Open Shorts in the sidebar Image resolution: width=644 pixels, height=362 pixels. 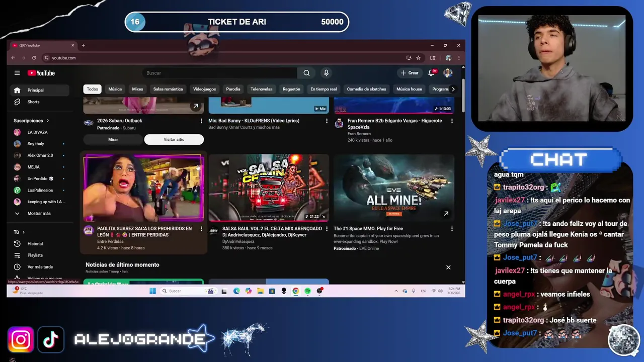point(40,102)
